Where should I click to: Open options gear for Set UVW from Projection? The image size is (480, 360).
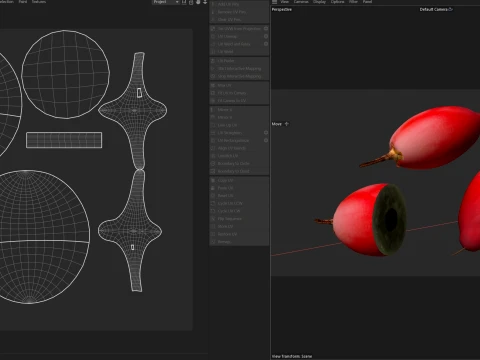tap(266, 29)
